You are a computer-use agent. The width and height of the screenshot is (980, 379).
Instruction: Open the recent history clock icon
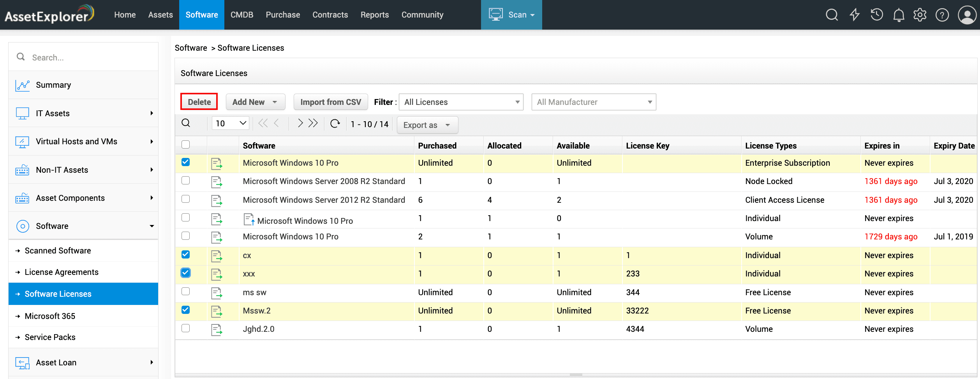point(877,15)
